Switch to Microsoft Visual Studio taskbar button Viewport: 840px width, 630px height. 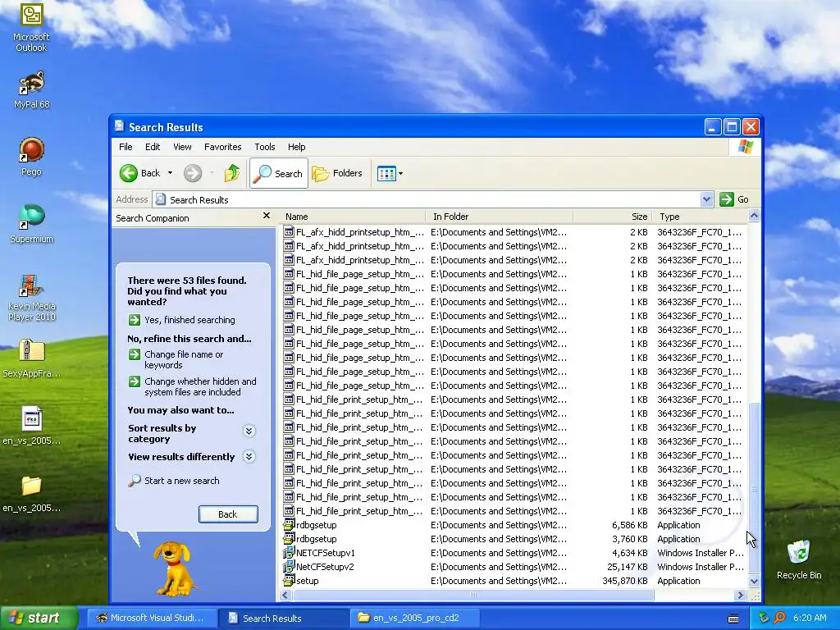coord(151,618)
